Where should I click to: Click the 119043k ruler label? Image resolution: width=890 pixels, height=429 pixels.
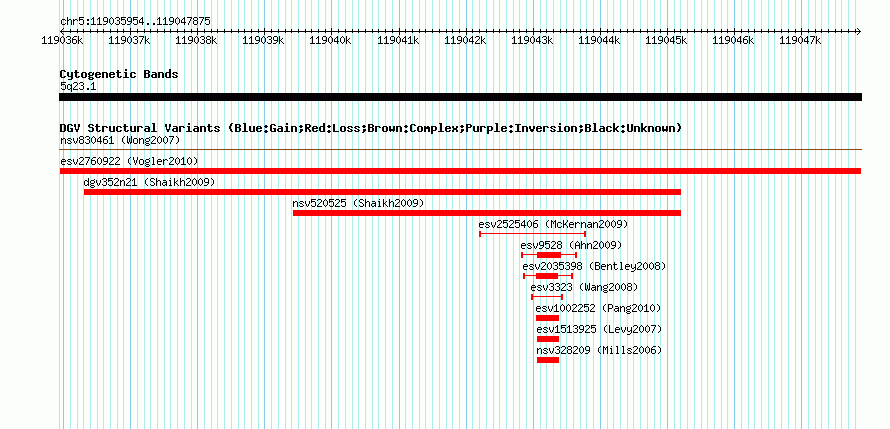(532, 40)
